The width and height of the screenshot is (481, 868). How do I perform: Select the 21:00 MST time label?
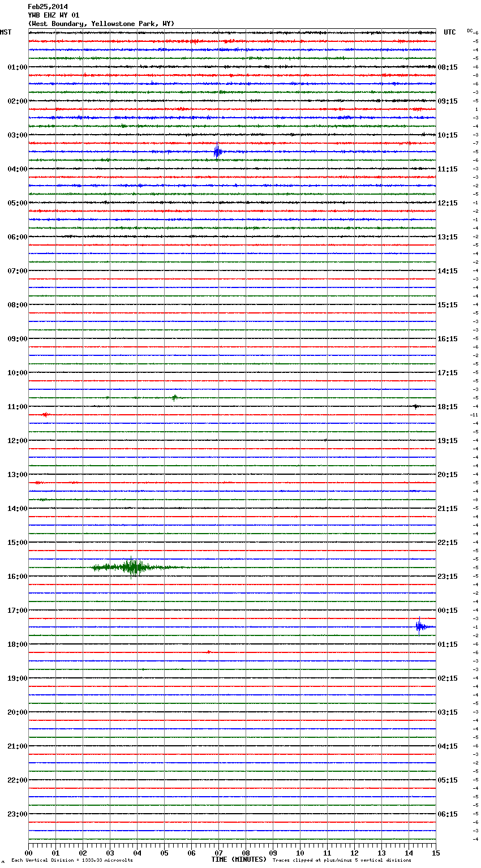(x=18, y=746)
